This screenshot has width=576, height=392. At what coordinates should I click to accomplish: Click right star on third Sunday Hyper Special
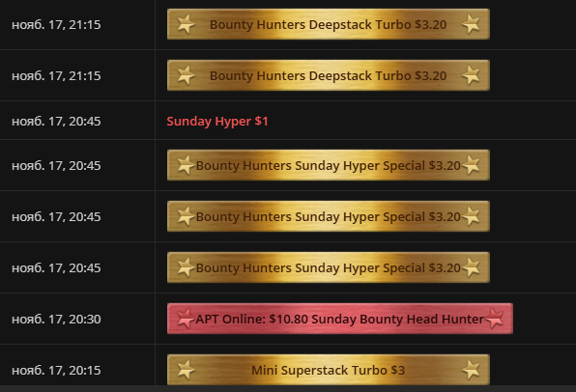point(471,267)
